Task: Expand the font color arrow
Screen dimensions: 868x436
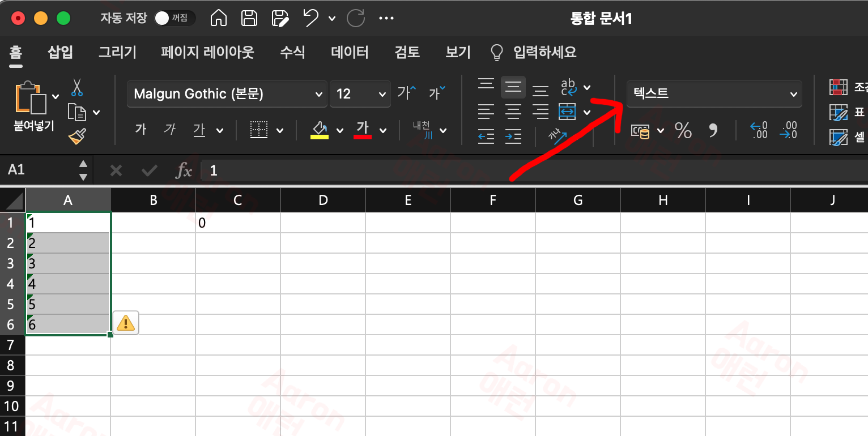Action: [383, 131]
